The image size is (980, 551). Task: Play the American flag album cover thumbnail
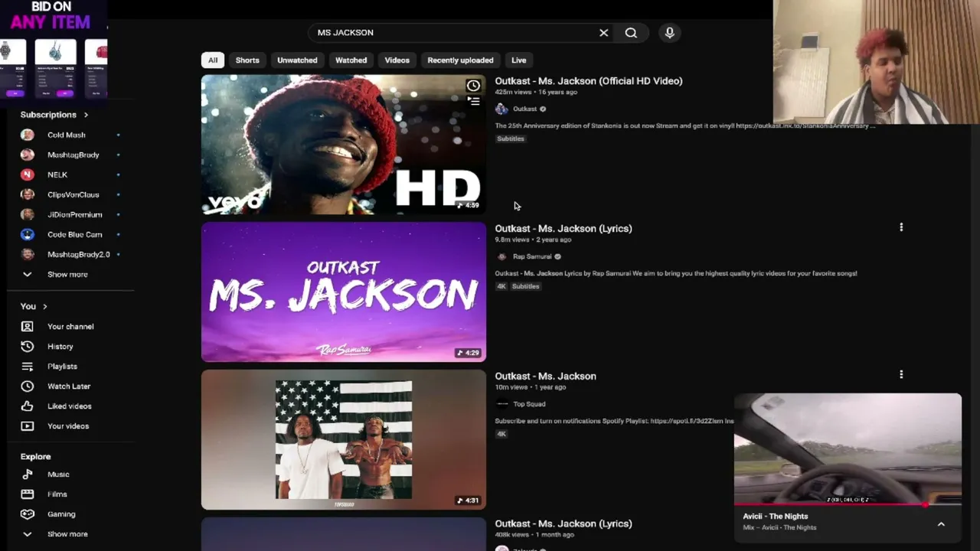[x=344, y=440]
